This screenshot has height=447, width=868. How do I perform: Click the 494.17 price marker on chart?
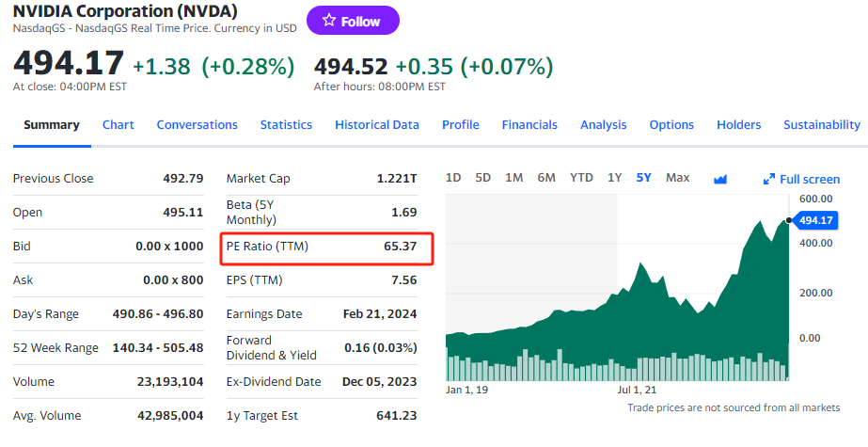coord(815,220)
